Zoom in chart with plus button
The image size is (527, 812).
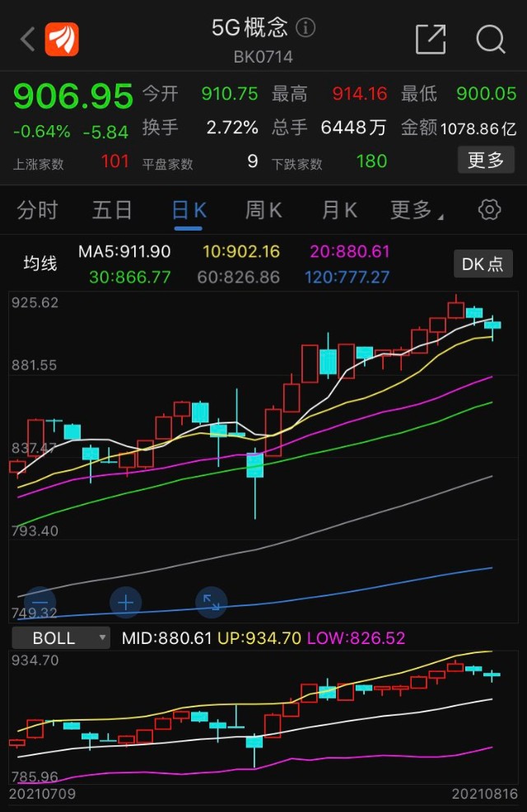click(x=125, y=603)
